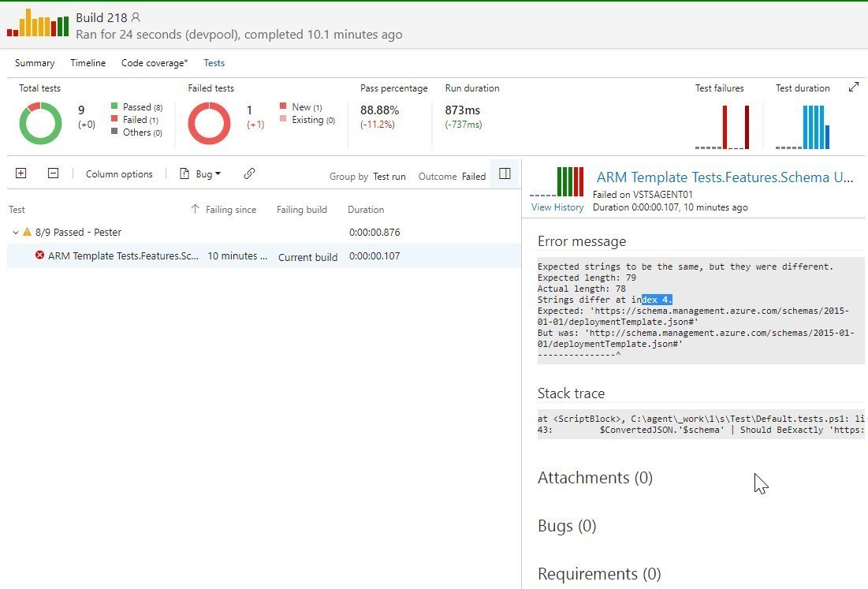Toggle the details pane layout icon
The width and height of the screenshot is (868, 589).
(x=505, y=174)
